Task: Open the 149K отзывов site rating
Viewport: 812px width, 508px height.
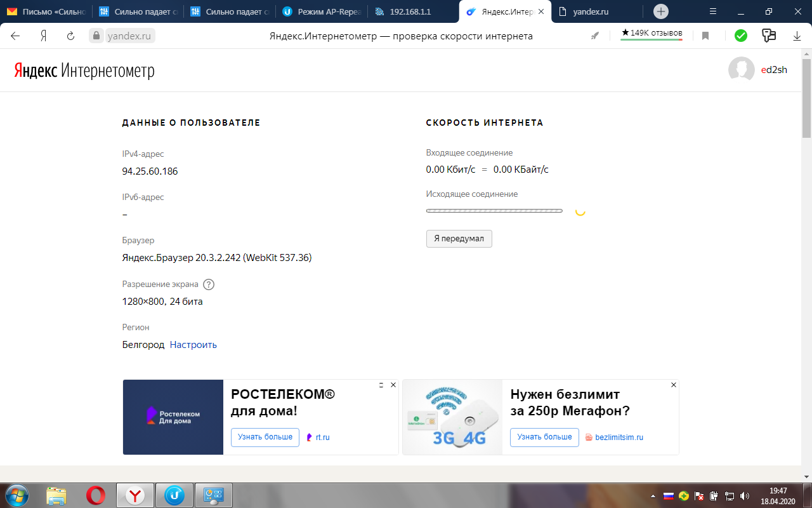Action: [652, 33]
